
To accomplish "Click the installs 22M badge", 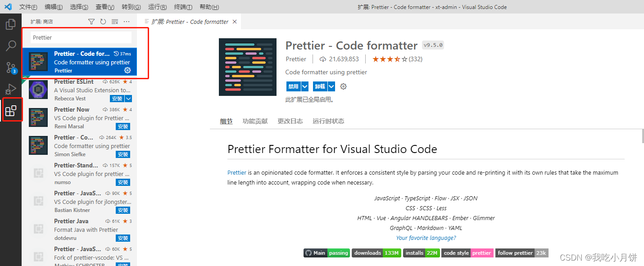I will click(x=421, y=253).
